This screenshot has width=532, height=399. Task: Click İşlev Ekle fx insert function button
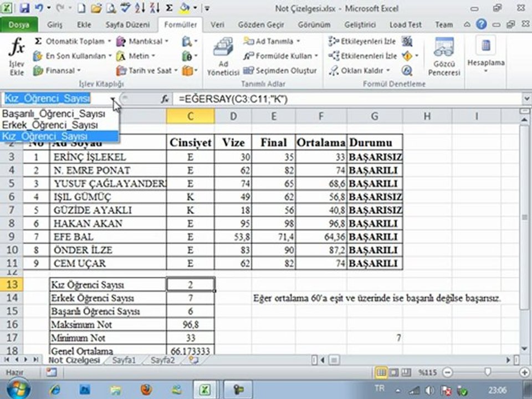click(x=17, y=56)
